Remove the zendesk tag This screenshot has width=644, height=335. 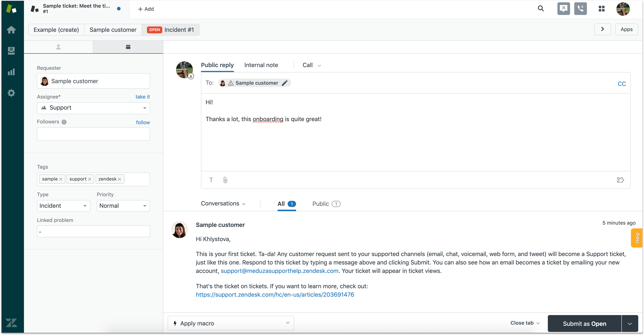(x=120, y=179)
